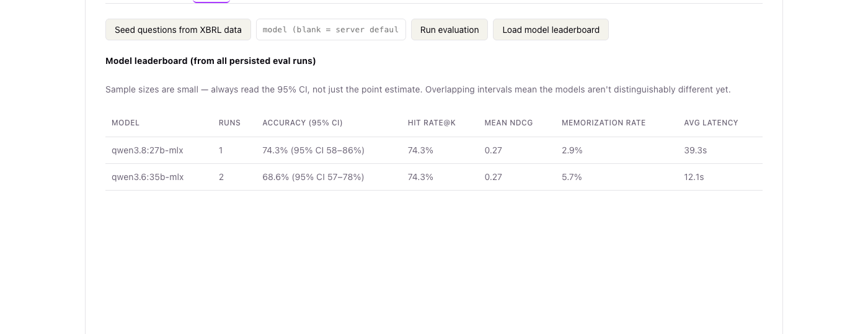Click the 12.1s latency value
868x334 pixels.
(694, 177)
